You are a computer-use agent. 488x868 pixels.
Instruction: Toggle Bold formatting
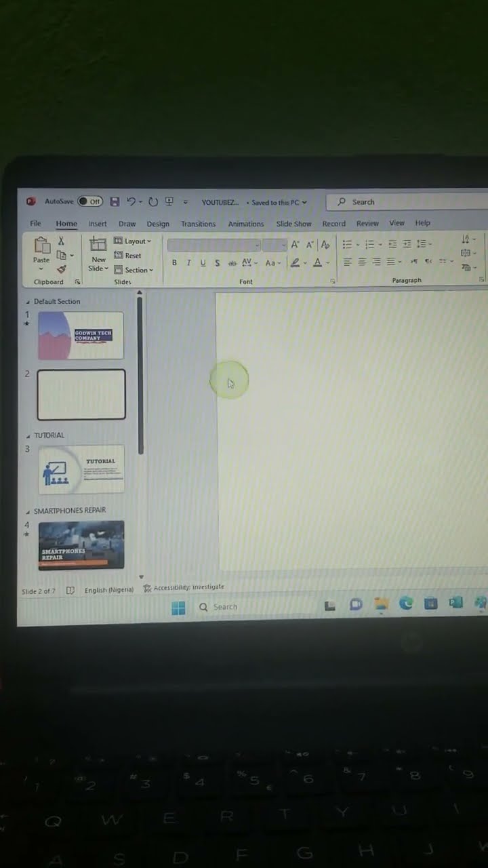[174, 263]
